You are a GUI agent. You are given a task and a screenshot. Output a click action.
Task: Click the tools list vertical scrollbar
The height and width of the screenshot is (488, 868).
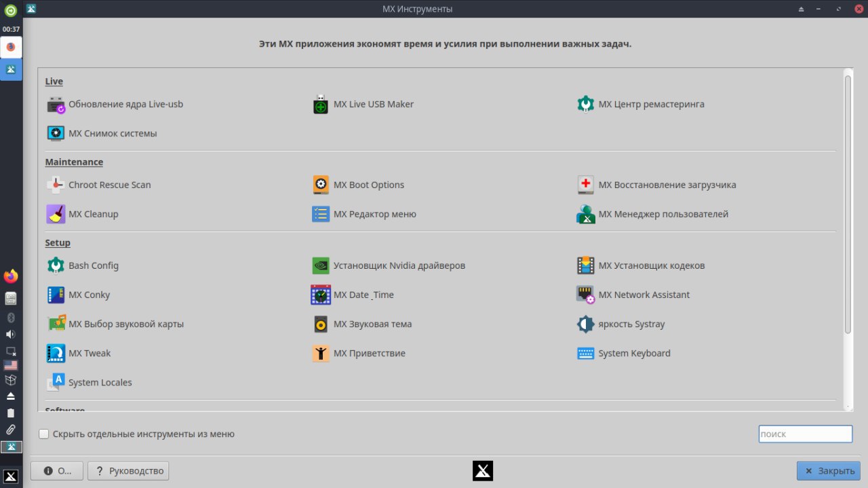[x=848, y=204]
